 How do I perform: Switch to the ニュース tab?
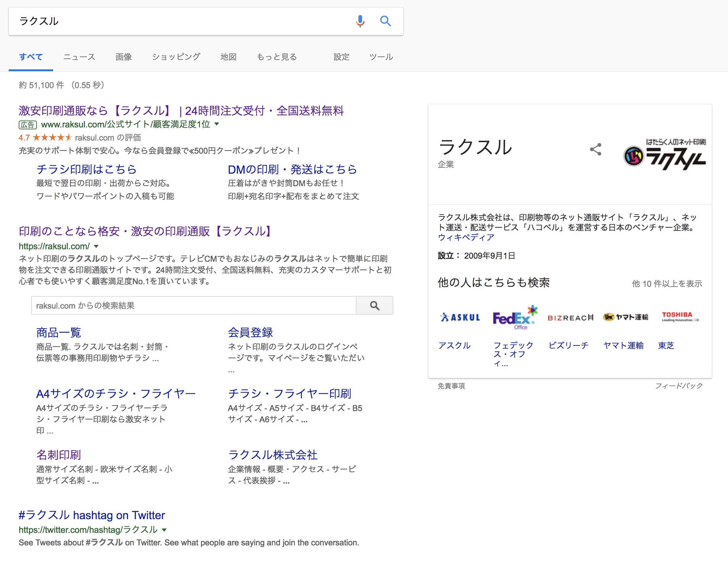pyautogui.click(x=79, y=57)
